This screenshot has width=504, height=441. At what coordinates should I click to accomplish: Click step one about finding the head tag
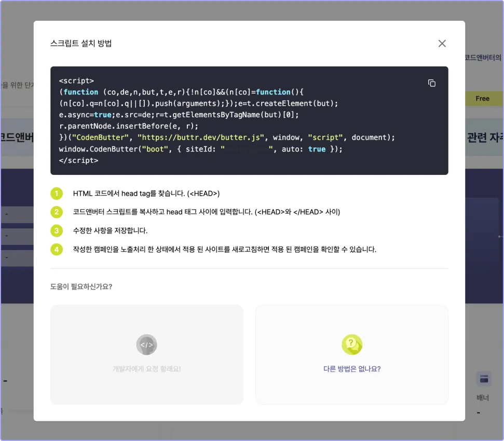[x=146, y=194]
